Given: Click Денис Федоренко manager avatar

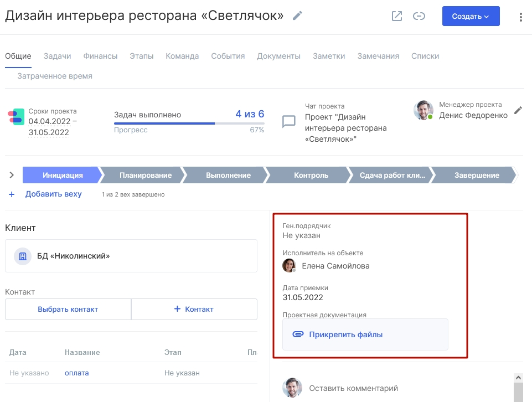Looking at the screenshot, I should pyautogui.click(x=423, y=110).
